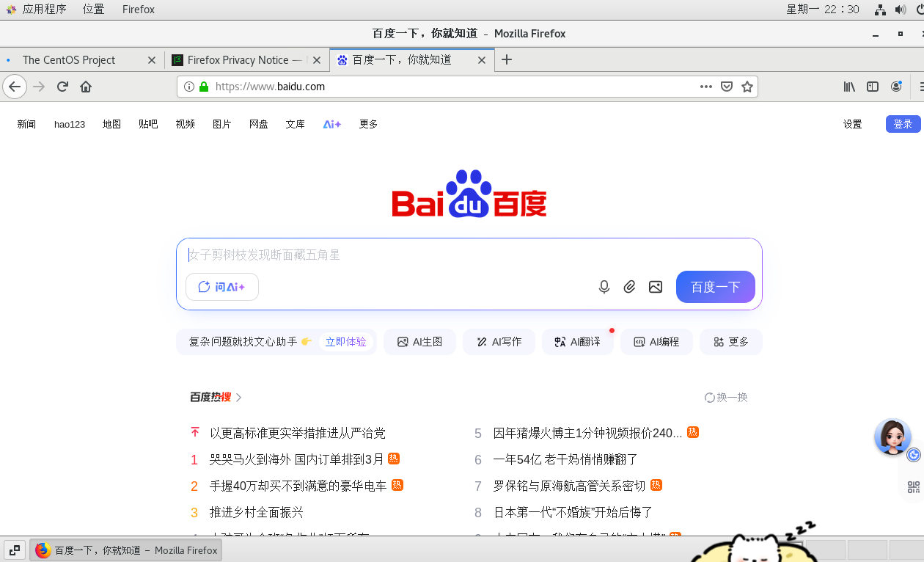Open the 图片 link
This screenshot has width=924, height=562.
pyautogui.click(x=221, y=125)
